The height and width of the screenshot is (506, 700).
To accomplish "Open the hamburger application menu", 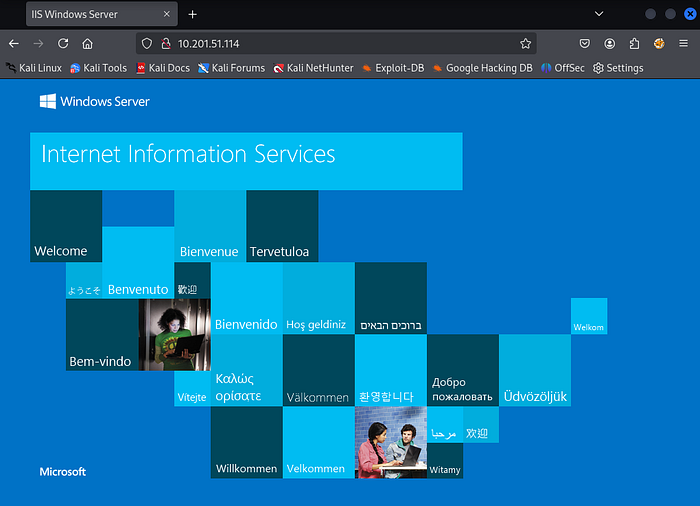I will pyautogui.click(x=683, y=44).
